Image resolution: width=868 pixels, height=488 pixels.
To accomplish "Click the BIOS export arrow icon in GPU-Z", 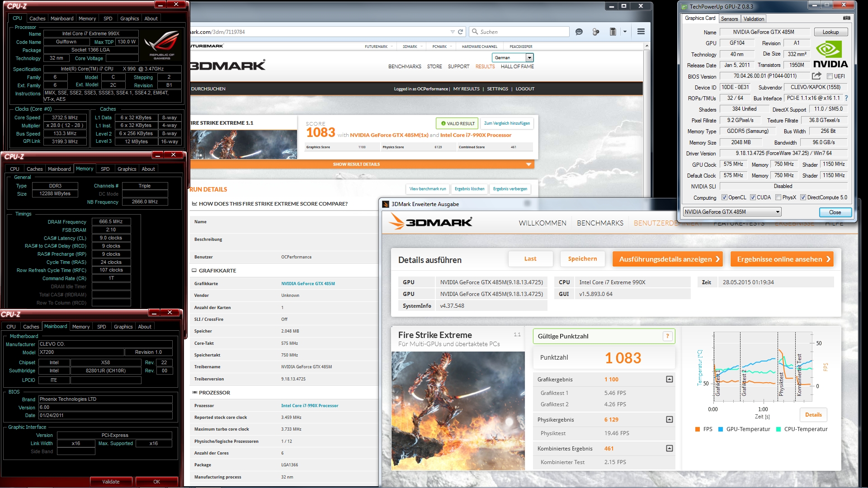I will [x=816, y=76].
